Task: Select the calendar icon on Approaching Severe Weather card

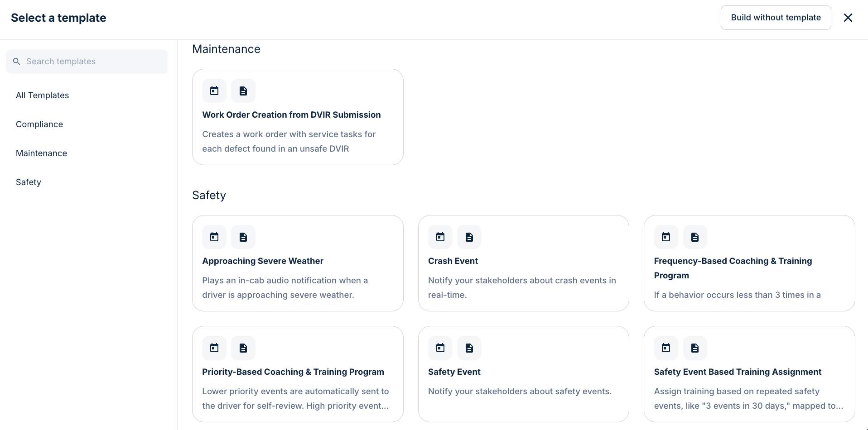Action: [213, 236]
